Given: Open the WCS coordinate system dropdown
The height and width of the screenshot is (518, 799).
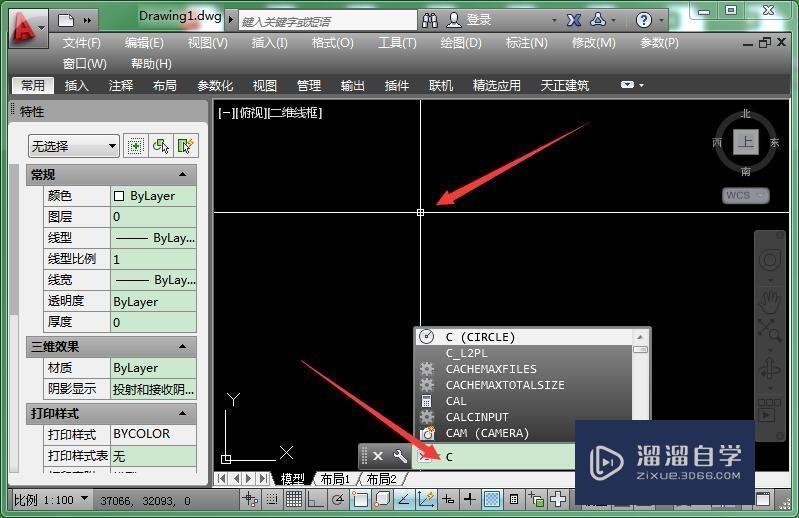Looking at the screenshot, I should pos(746,195).
